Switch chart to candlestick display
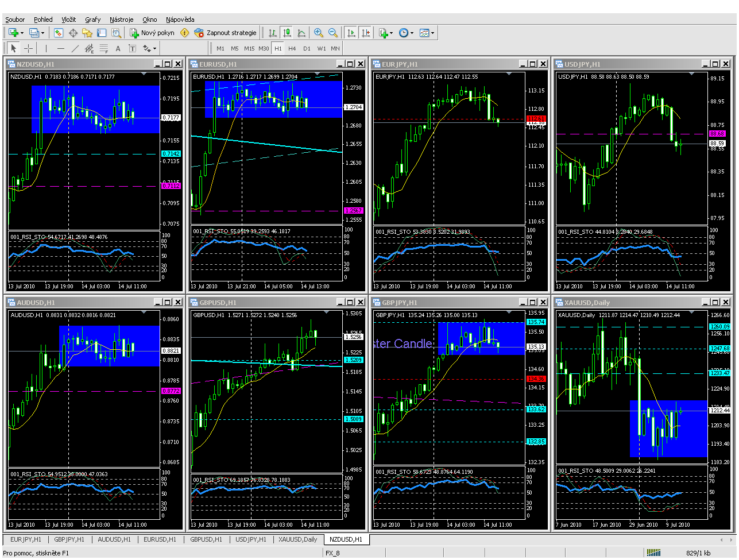The image size is (739, 560). coord(287,33)
